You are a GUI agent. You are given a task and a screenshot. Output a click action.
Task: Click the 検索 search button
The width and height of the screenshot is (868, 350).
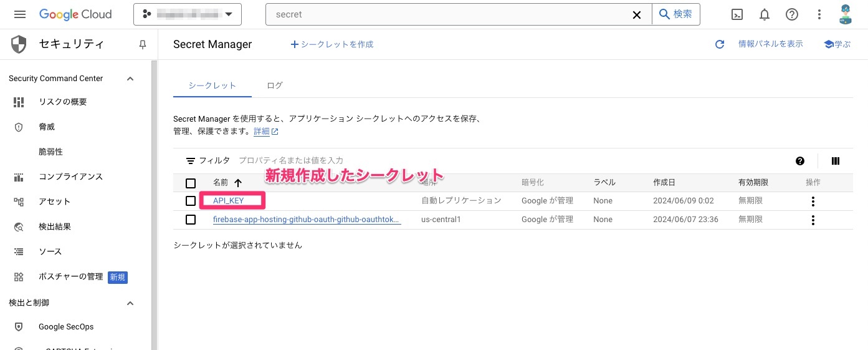coord(676,14)
